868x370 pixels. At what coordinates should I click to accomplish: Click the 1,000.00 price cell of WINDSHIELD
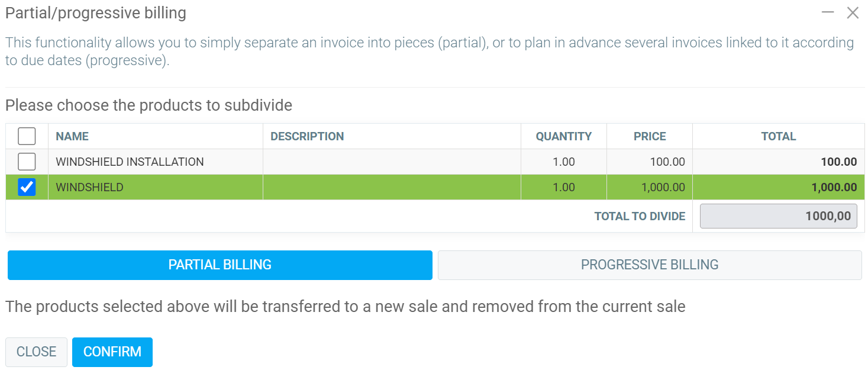click(x=663, y=187)
